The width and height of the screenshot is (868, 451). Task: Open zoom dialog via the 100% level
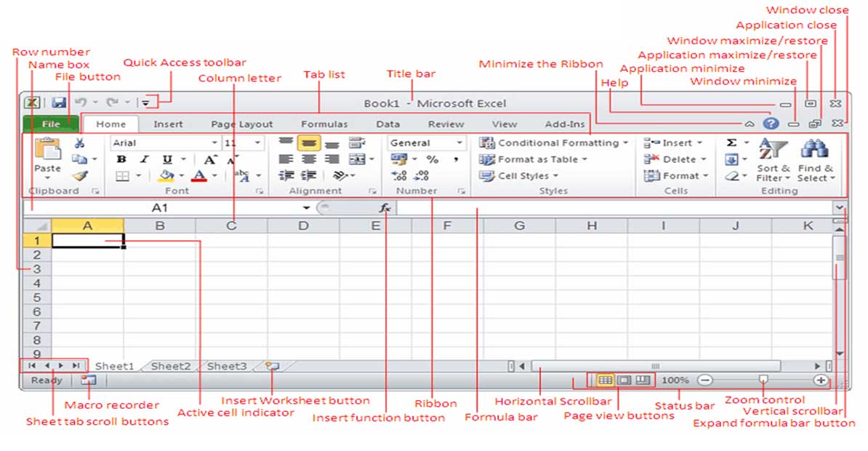[x=675, y=380]
